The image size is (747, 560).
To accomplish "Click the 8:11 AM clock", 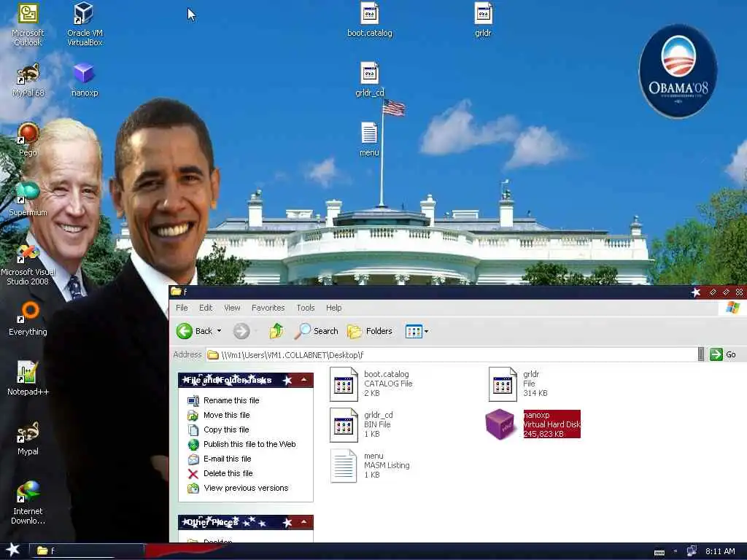I will point(720,551).
